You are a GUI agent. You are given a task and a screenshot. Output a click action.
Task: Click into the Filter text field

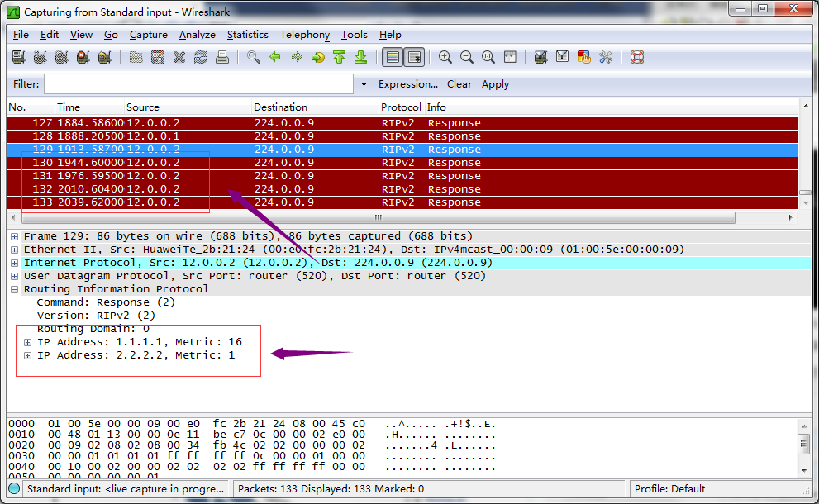(x=198, y=84)
